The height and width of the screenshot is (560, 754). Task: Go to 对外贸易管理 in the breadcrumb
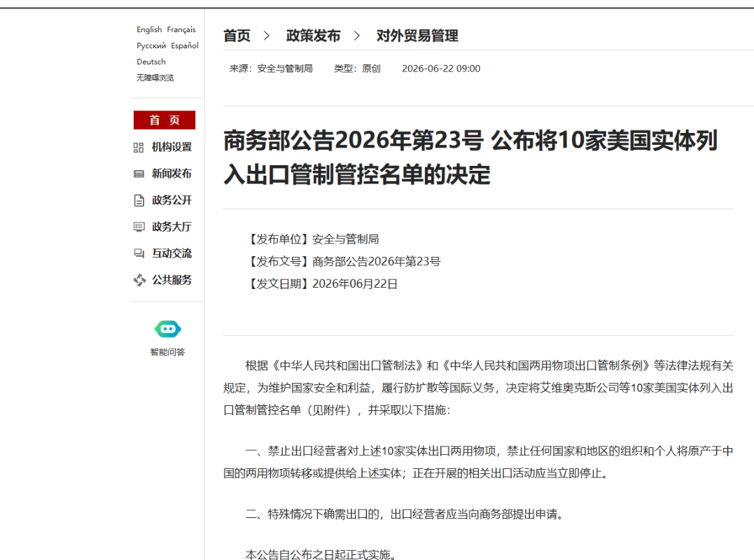tap(417, 36)
